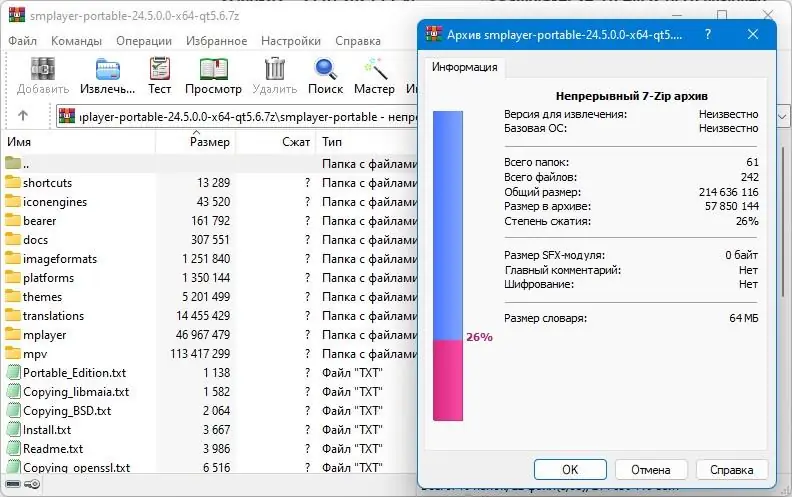Open the Справка menu in menu bar

358,41
